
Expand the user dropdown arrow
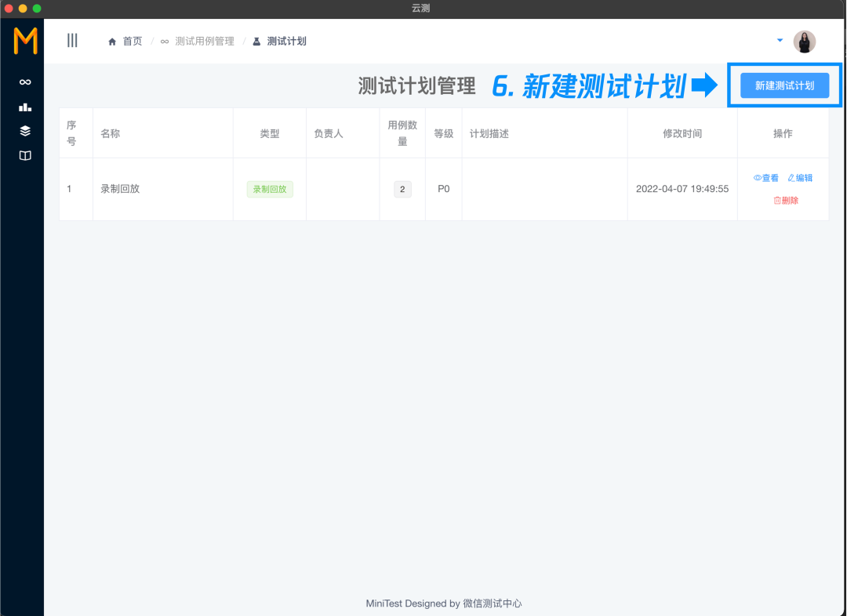[x=780, y=41]
